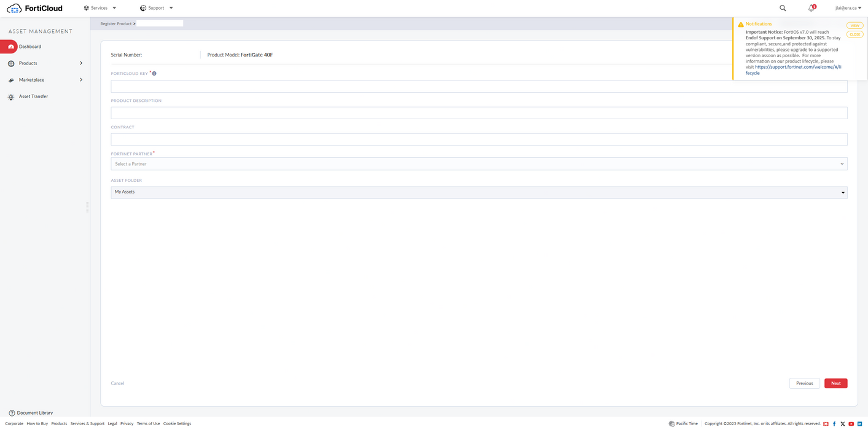Click the red flag icon in footer
The width and height of the screenshot is (868, 430).
[x=826, y=424]
